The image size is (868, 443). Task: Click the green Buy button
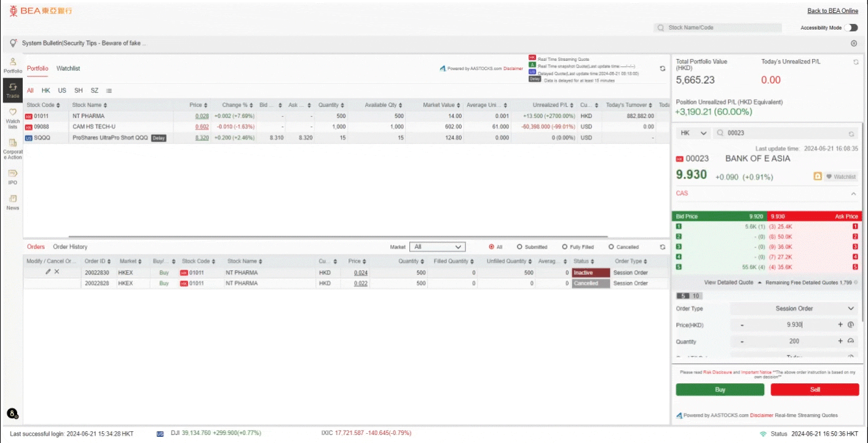point(720,389)
